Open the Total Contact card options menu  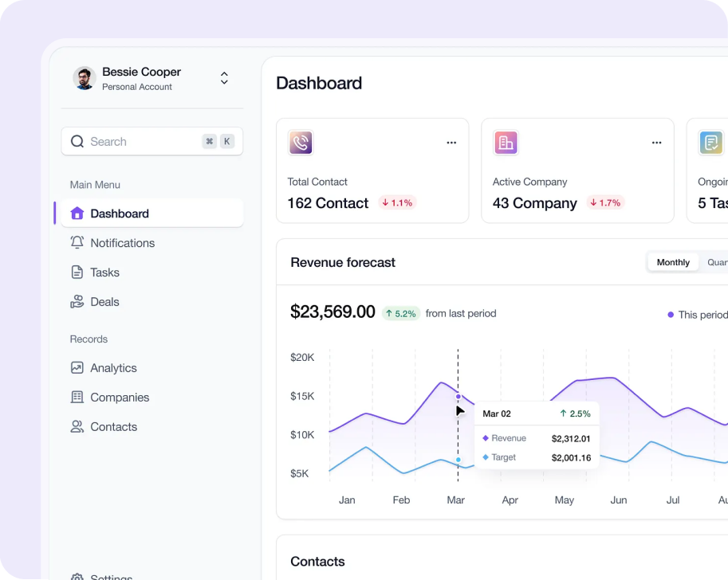pos(451,143)
